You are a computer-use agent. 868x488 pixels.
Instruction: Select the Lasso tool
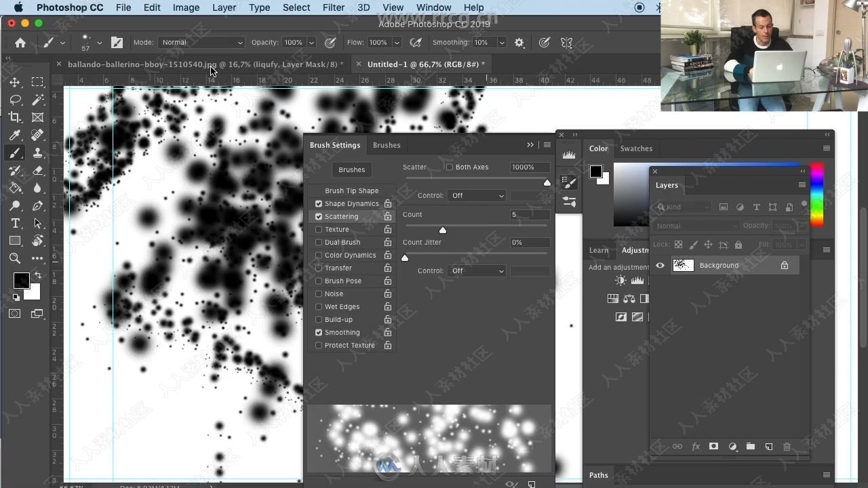(x=15, y=100)
